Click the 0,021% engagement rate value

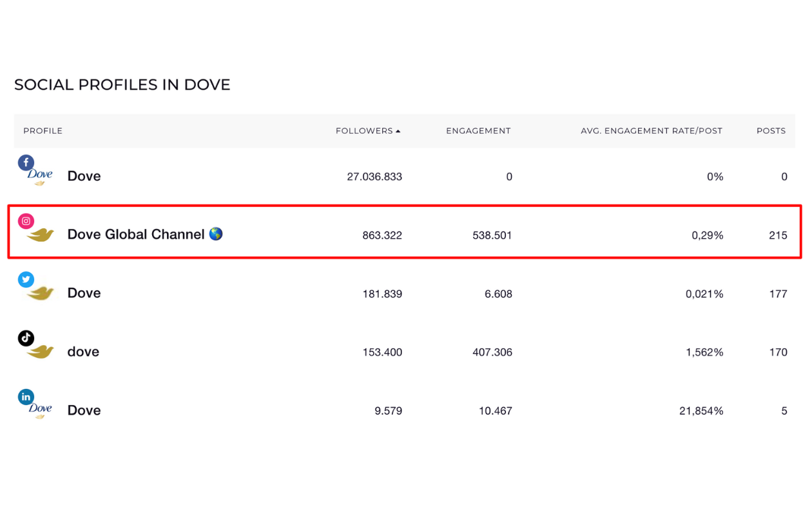[704, 294]
